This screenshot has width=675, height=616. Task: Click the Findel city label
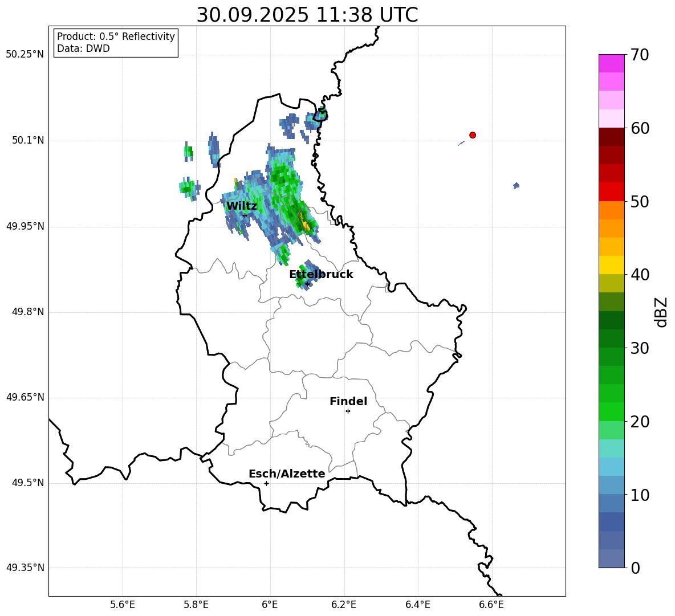tap(348, 401)
